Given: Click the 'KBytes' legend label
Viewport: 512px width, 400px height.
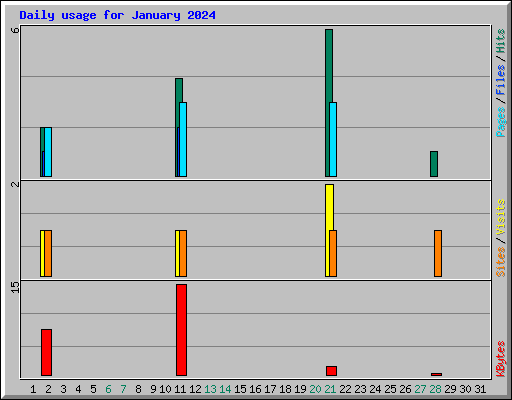Looking at the screenshot, I should coord(501,359).
